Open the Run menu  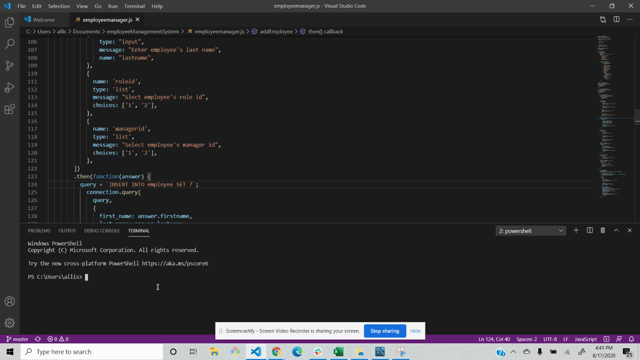pyautogui.click(x=113, y=6)
